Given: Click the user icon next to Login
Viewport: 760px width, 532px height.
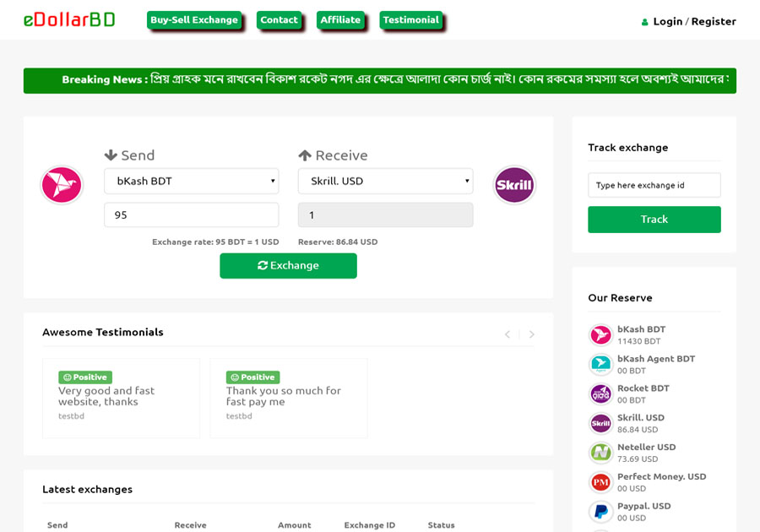Looking at the screenshot, I should click(645, 22).
